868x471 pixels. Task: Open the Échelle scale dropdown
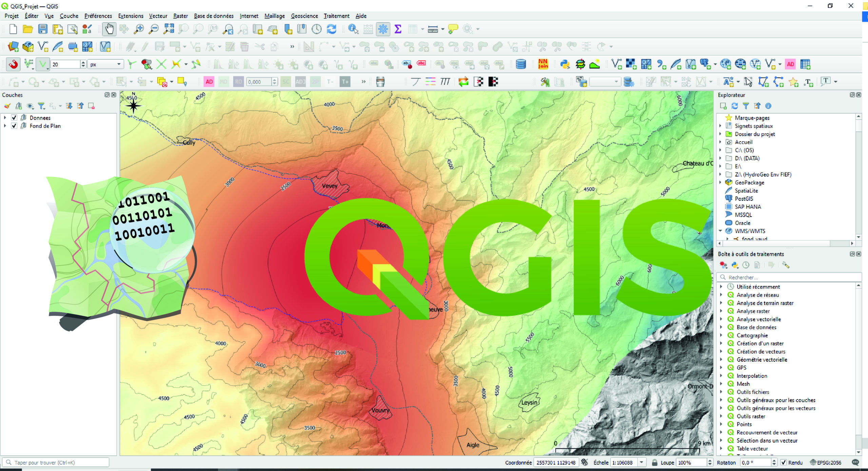(x=642, y=462)
